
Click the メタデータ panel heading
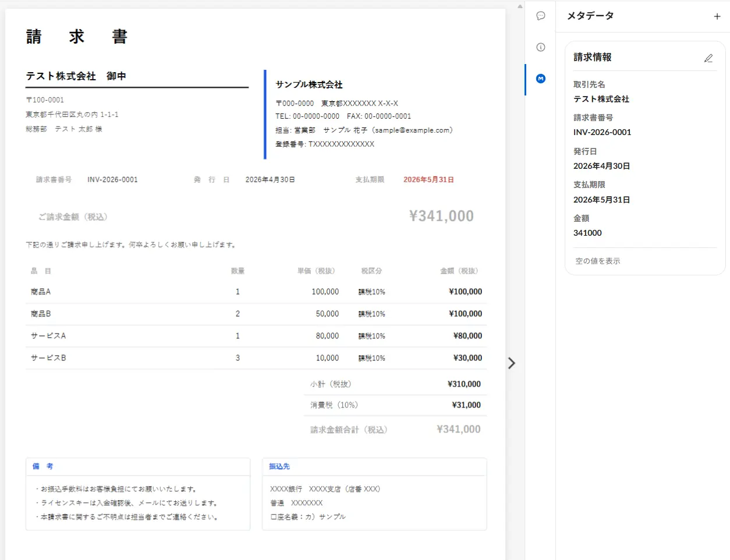591,16
